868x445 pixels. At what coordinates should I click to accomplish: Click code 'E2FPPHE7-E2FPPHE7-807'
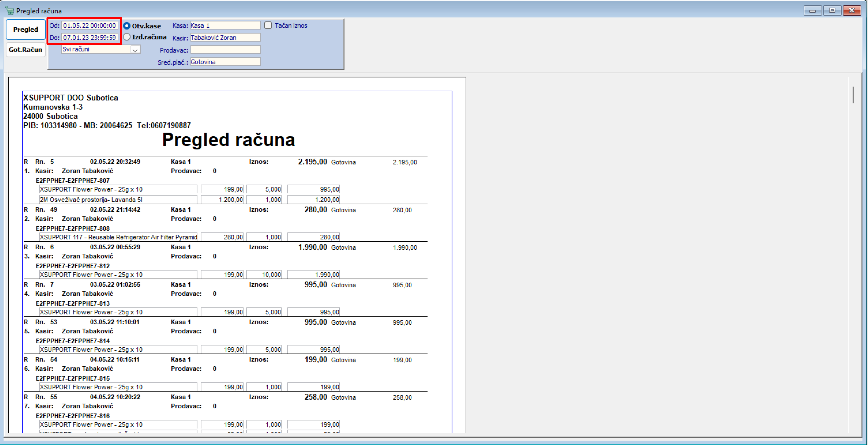pyautogui.click(x=73, y=181)
